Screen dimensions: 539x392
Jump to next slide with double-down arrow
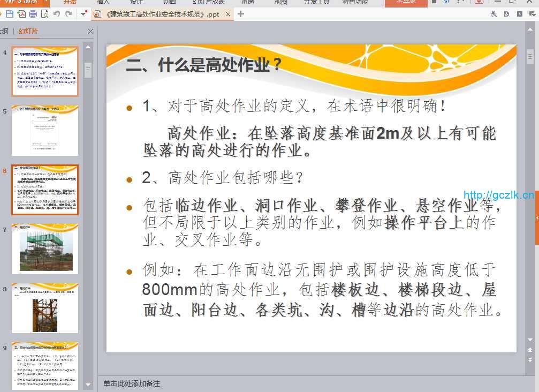530,360
